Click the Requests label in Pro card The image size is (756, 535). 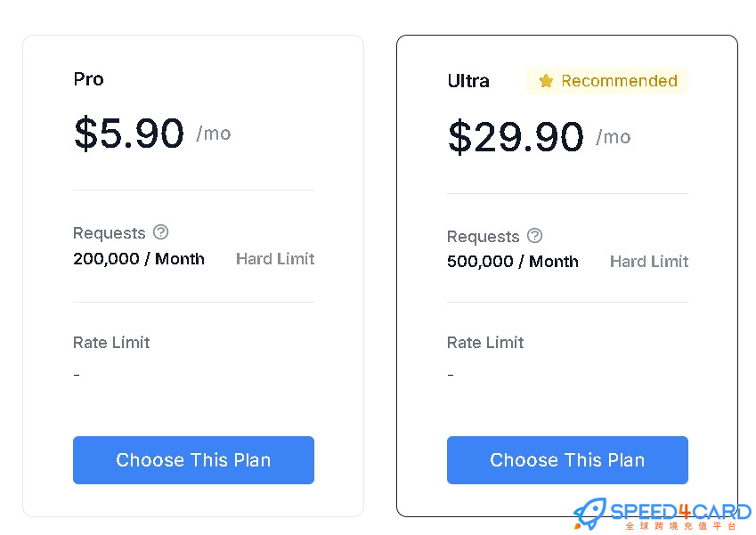point(109,233)
